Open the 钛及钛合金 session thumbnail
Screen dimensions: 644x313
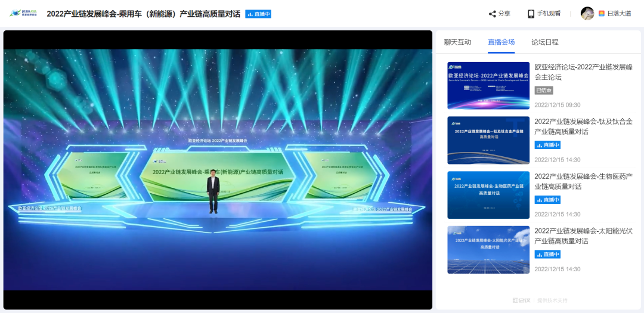(x=488, y=140)
